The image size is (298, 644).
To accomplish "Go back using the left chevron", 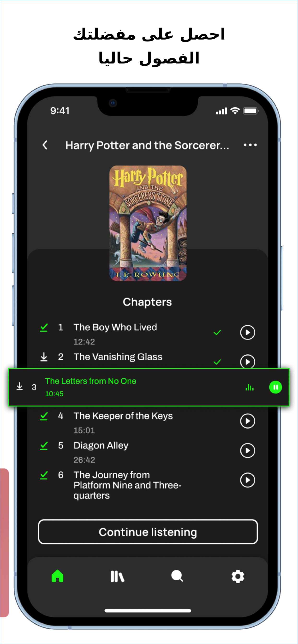I will tap(45, 145).
